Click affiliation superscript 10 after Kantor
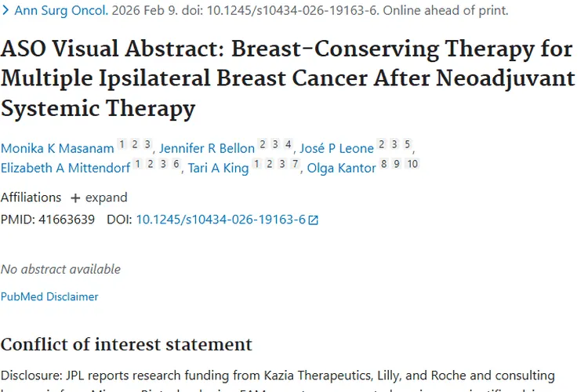 click(x=412, y=164)
